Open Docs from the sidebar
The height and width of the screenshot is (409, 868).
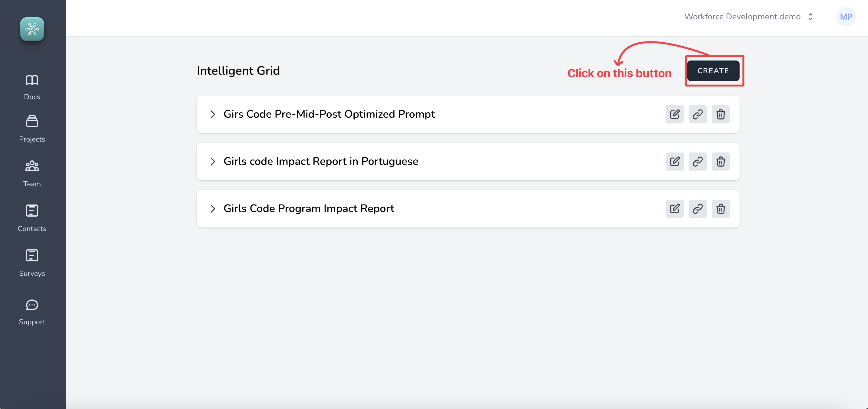pyautogui.click(x=32, y=87)
